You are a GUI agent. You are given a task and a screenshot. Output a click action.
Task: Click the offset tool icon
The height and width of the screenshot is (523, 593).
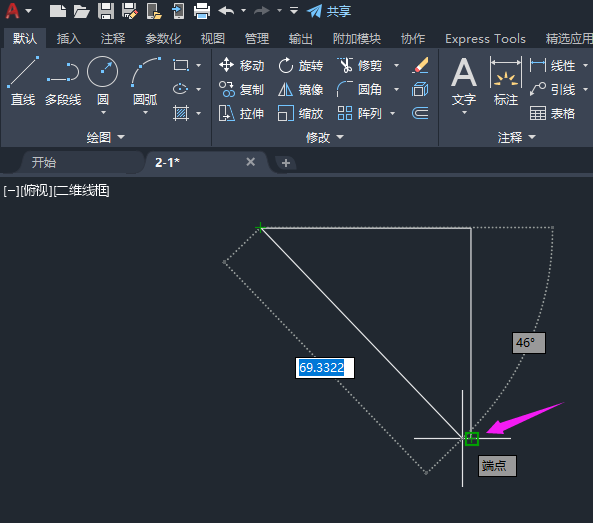(420, 113)
